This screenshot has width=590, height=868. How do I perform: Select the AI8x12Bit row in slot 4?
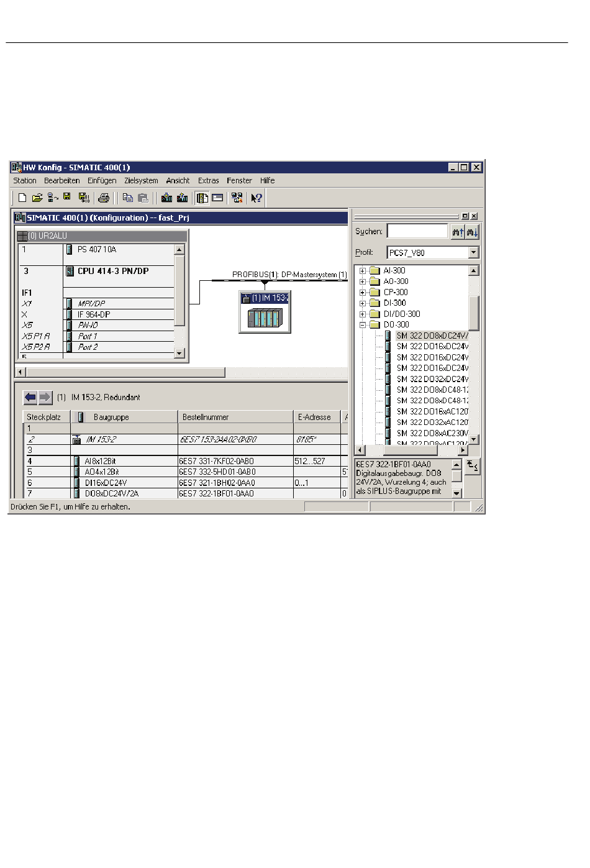tap(185, 462)
